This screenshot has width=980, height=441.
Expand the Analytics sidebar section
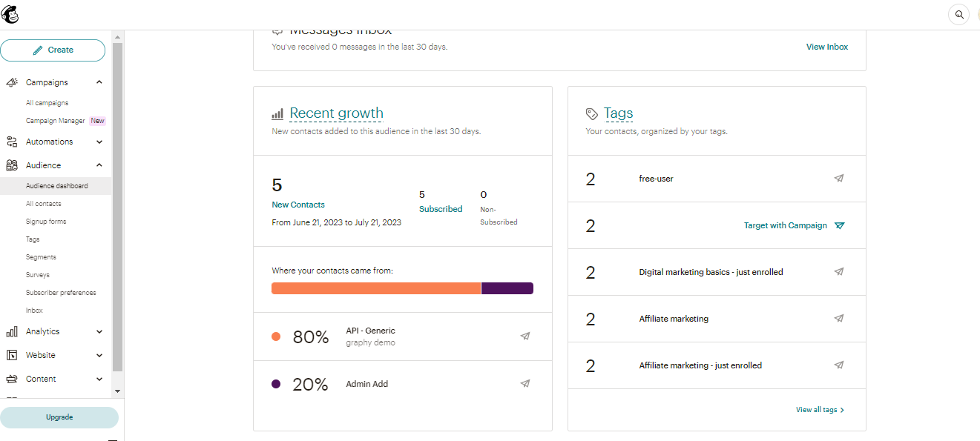click(99, 331)
